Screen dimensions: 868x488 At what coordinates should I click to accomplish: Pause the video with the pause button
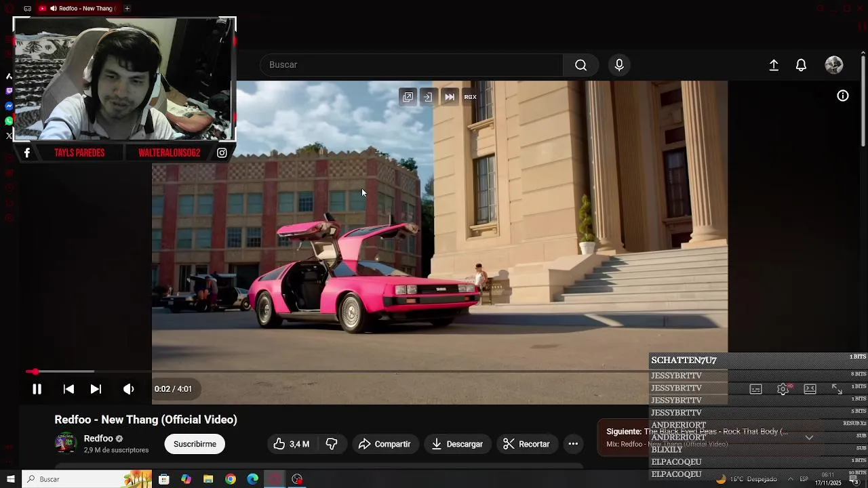coord(37,389)
